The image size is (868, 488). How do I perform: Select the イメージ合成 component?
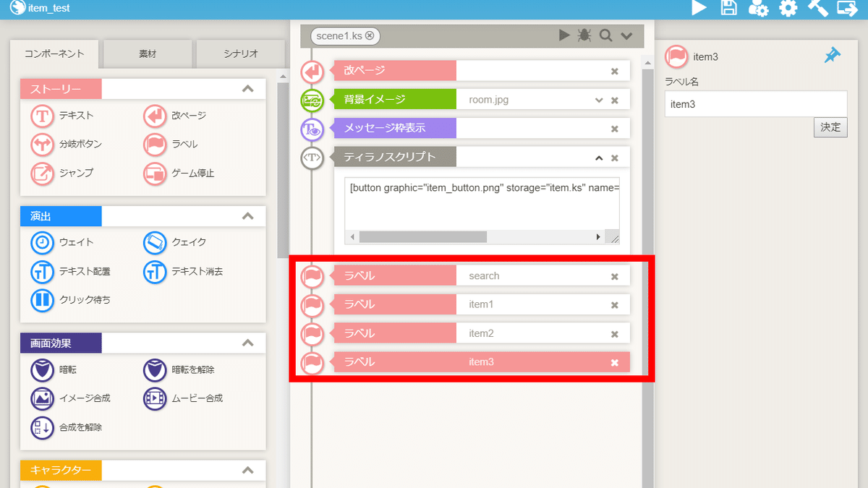coord(71,398)
